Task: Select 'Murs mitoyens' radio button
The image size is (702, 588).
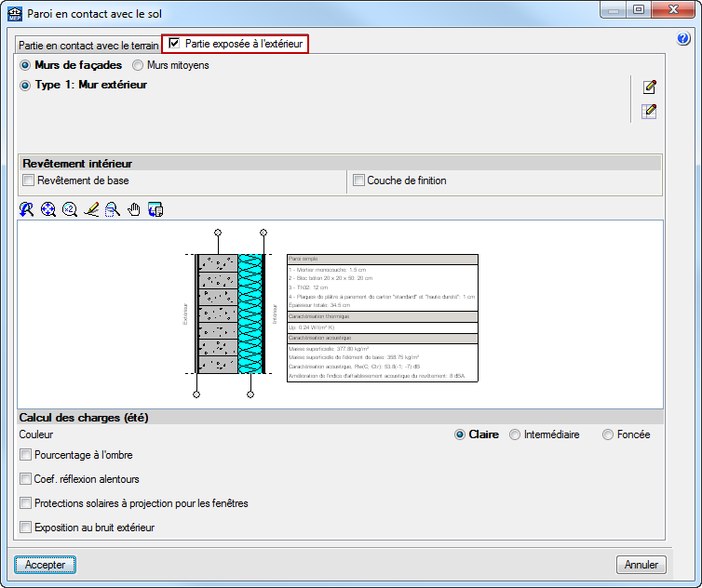Action: click(138, 65)
